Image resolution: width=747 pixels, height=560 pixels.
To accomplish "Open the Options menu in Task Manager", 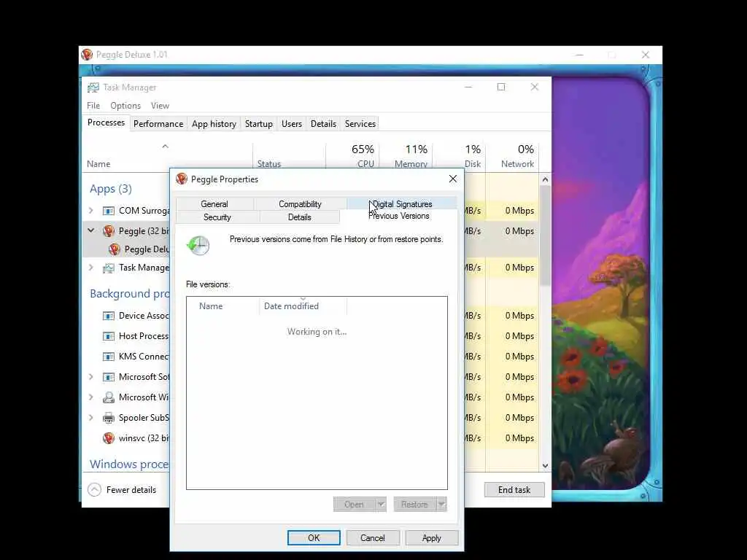I will pyautogui.click(x=125, y=106).
